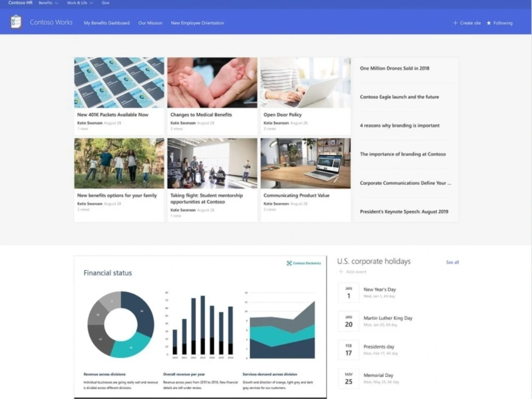
Task: Click Overall revenue per year caption
Action: tap(184, 374)
